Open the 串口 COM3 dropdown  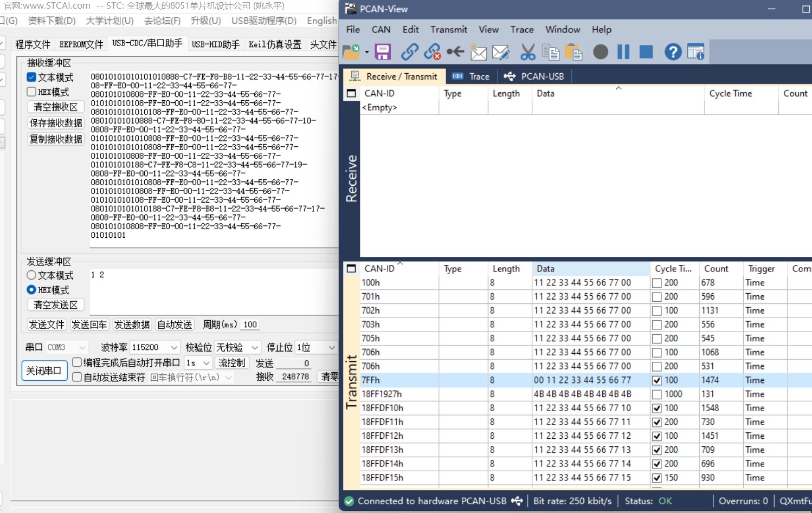[x=66, y=347]
